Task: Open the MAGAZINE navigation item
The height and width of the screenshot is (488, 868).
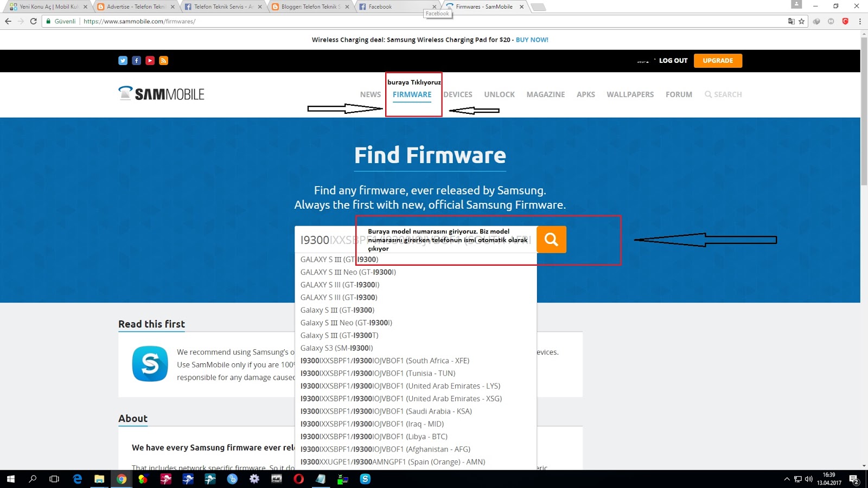Action: (x=546, y=94)
